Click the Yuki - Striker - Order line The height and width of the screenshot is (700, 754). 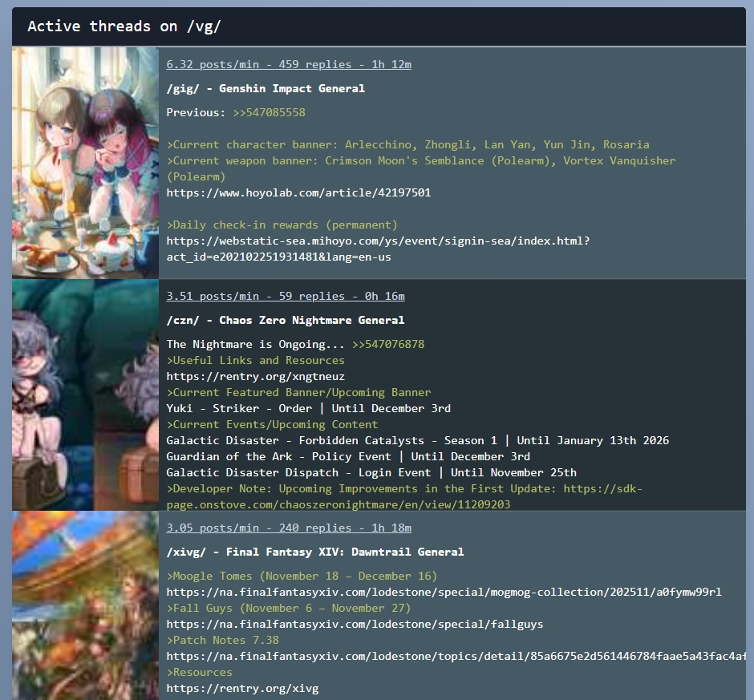coord(308,409)
